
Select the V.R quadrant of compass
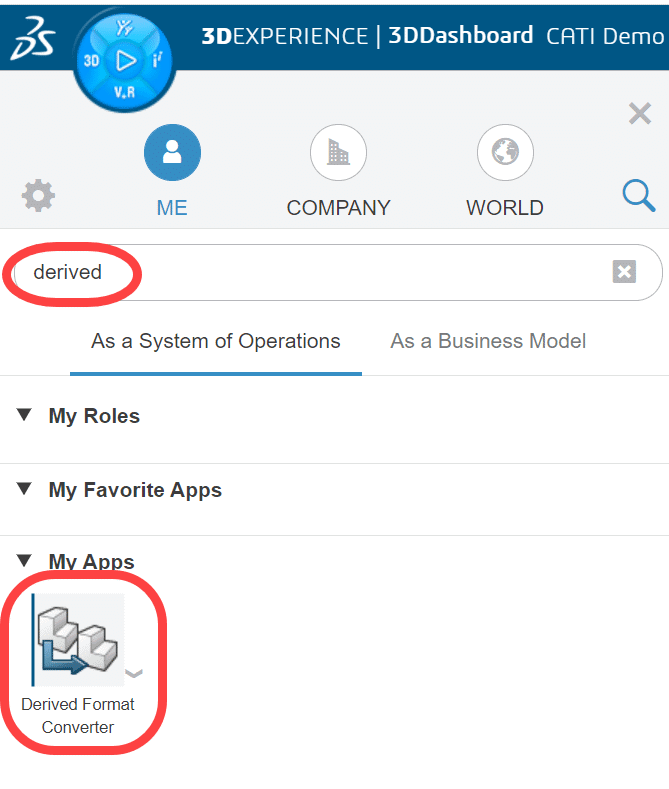(124, 92)
